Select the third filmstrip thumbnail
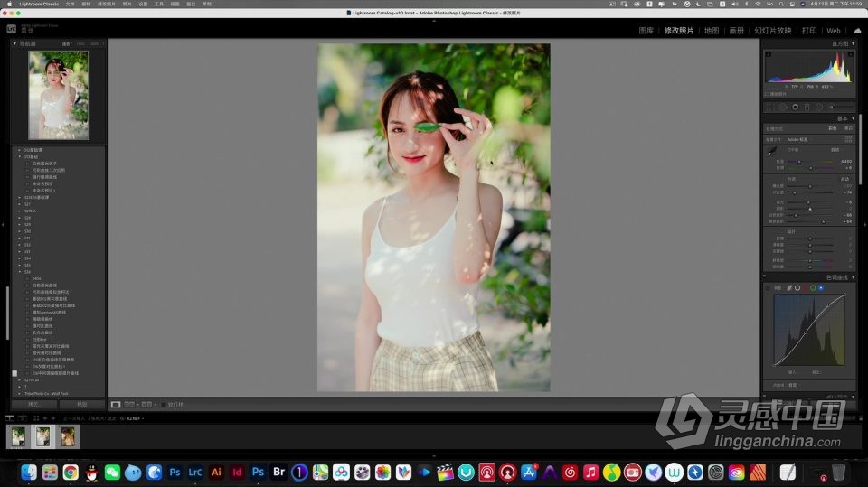This screenshot has height=487, width=868. (68, 436)
